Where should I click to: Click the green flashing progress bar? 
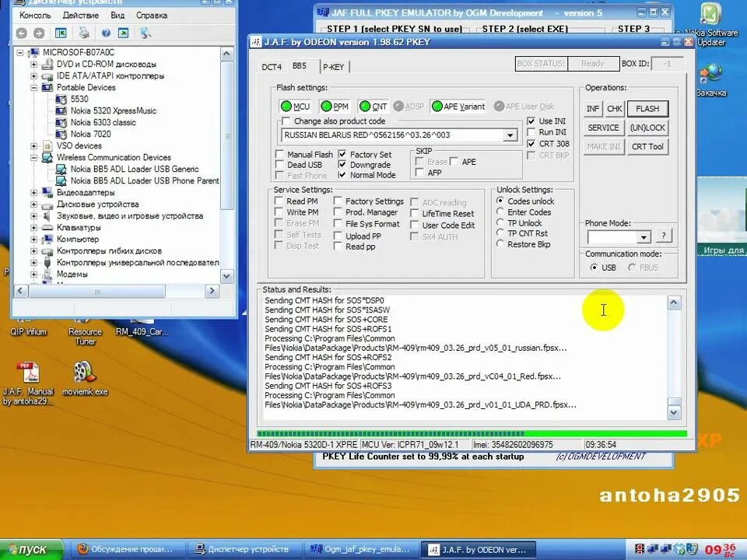tap(472, 434)
